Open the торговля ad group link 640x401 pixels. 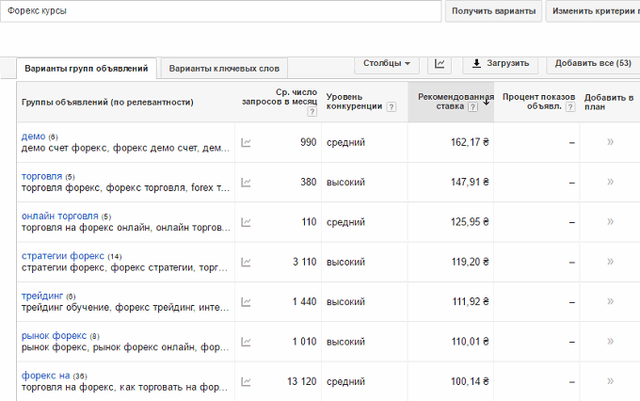click(x=42, y=176)
